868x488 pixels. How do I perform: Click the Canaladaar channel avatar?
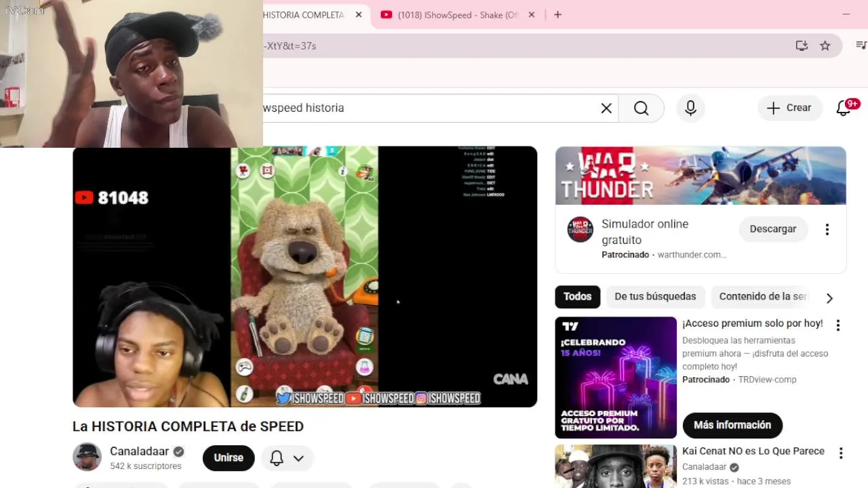(x=87, y=457)
